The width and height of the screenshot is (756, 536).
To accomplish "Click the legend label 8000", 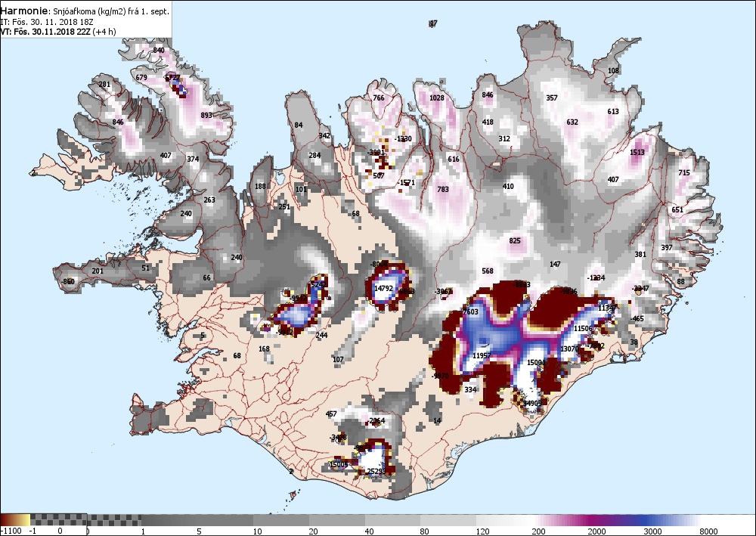I will pos(708,531).
